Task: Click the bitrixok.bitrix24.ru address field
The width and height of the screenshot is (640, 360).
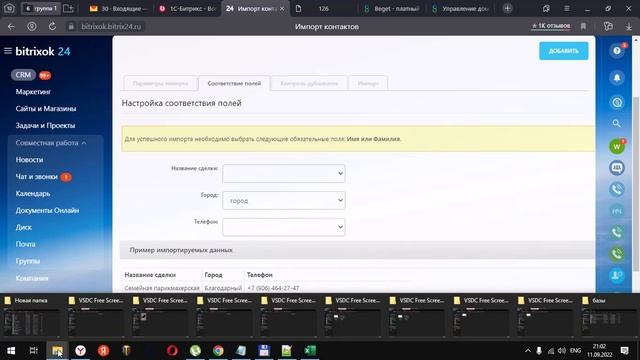Action: (x=111, y=27)
